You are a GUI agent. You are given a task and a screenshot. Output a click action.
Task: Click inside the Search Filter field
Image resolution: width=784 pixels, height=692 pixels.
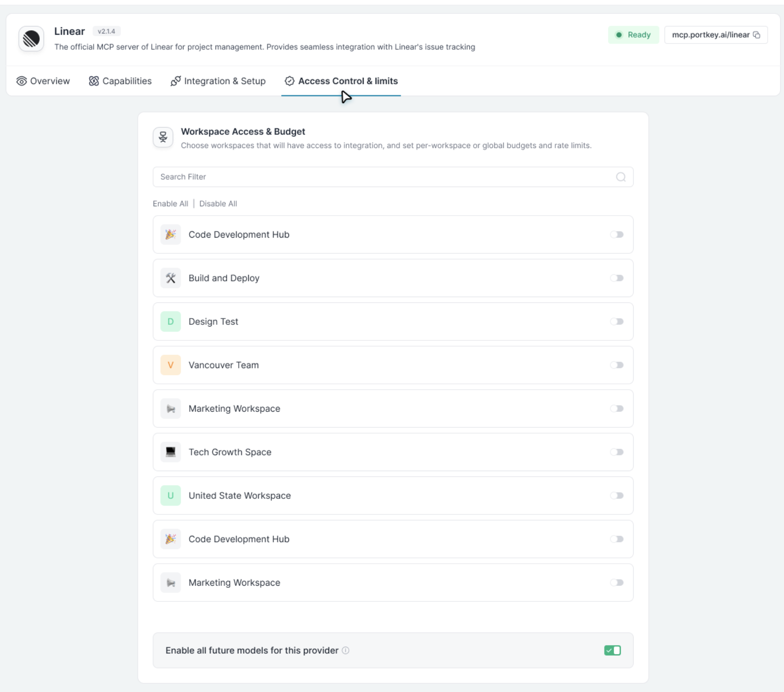click(x=367, y=176)
